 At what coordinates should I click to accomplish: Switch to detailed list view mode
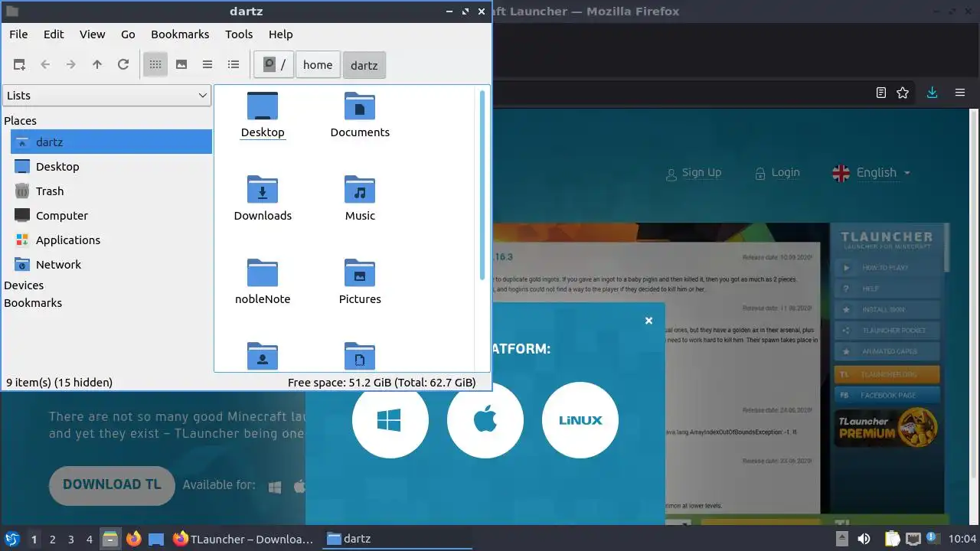pos(234,65)
